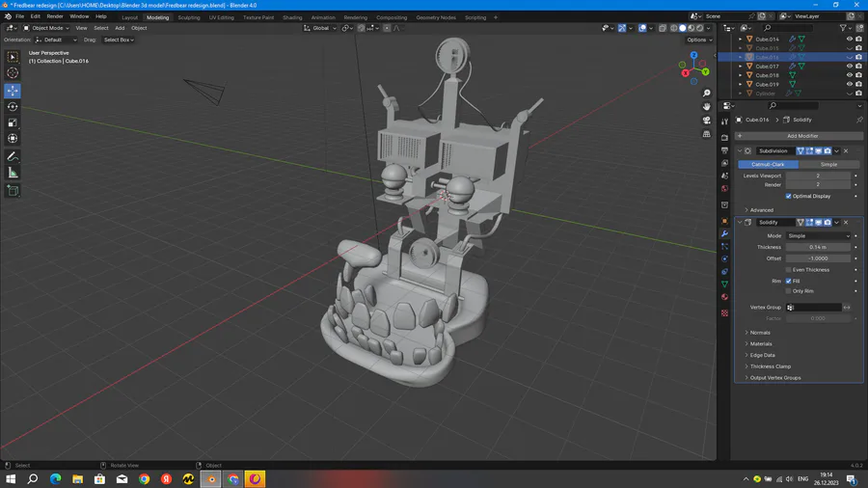Select the Rotate tool
The height and width of the screenshot is (488, 868).
(13, 107)
